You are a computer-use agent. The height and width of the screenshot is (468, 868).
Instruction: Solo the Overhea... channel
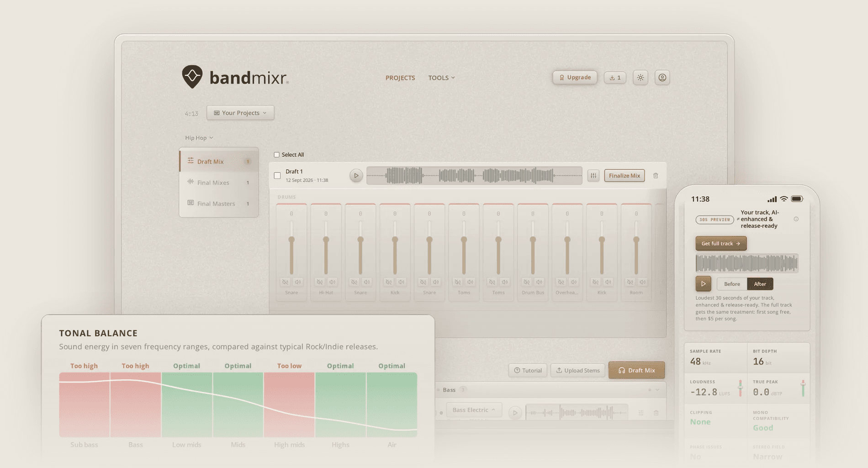573,282
